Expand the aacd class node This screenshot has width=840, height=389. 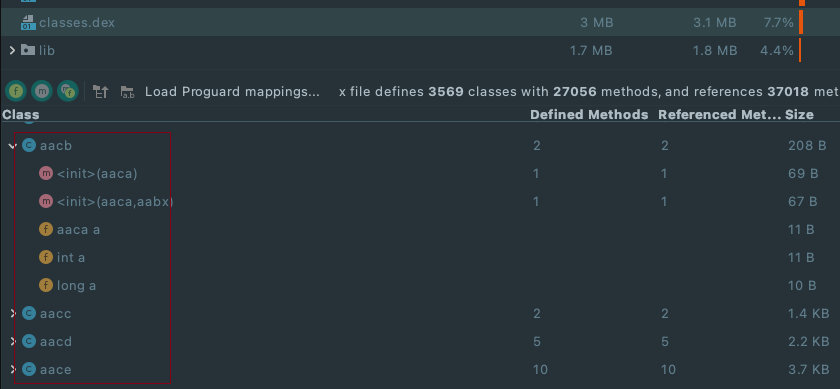point(13,341)
